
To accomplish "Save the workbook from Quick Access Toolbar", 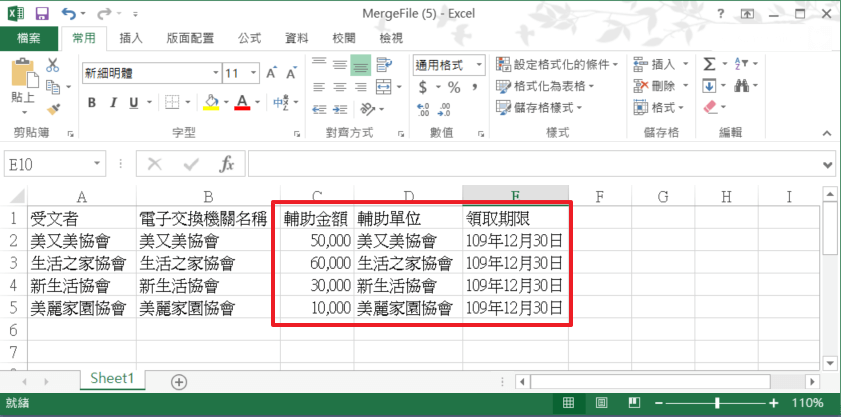I will (42, 14).
